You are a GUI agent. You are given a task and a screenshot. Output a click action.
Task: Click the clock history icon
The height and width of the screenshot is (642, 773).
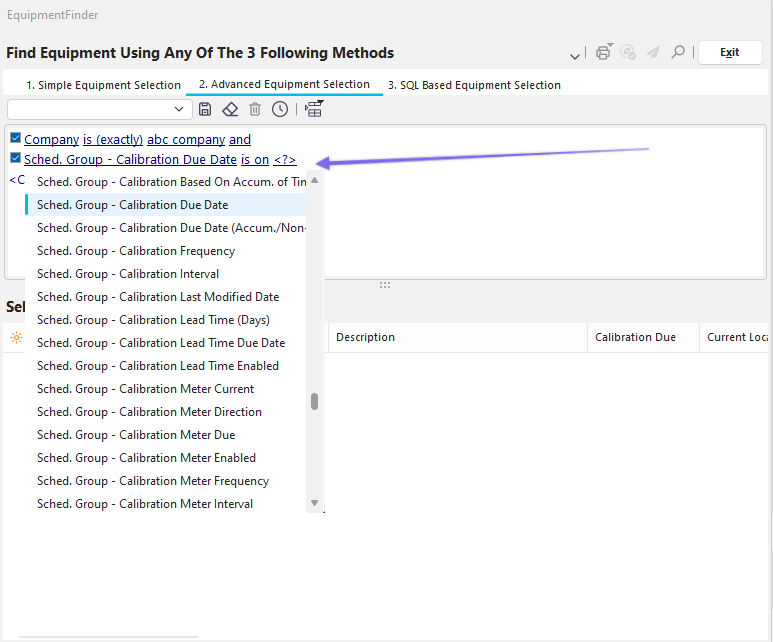280,109
